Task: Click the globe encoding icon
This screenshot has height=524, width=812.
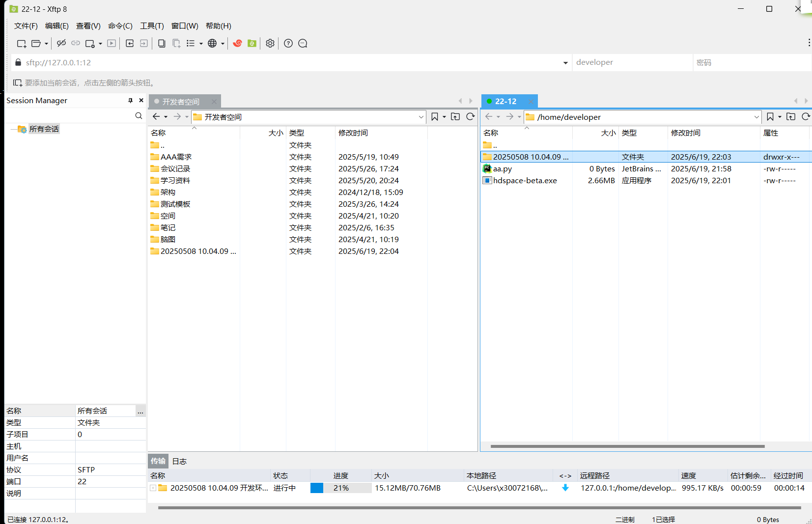Action: [x=212, y=43]
